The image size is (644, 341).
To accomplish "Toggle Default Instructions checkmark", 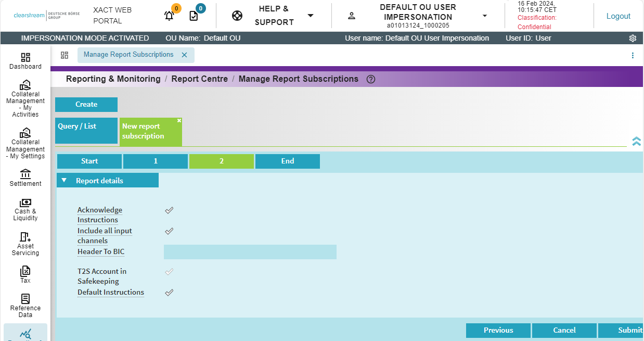I will (169, 292).
